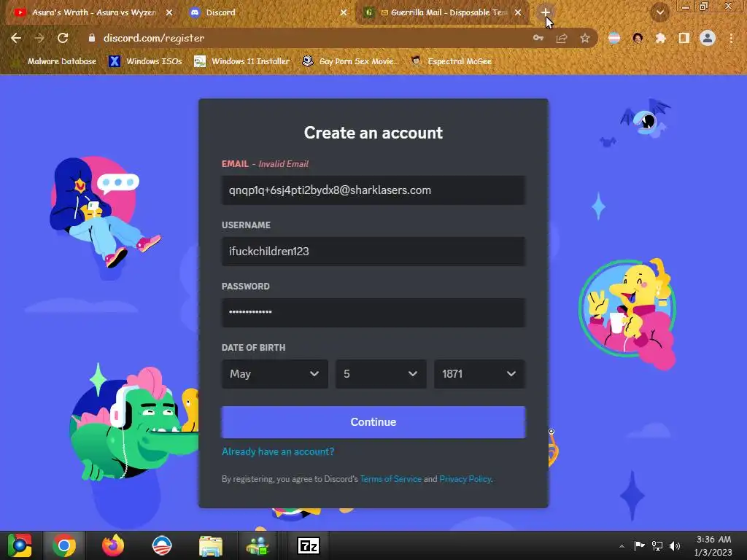
Task: Open the Espectral McGee bookmark
Action: click(x=451, y=61)
